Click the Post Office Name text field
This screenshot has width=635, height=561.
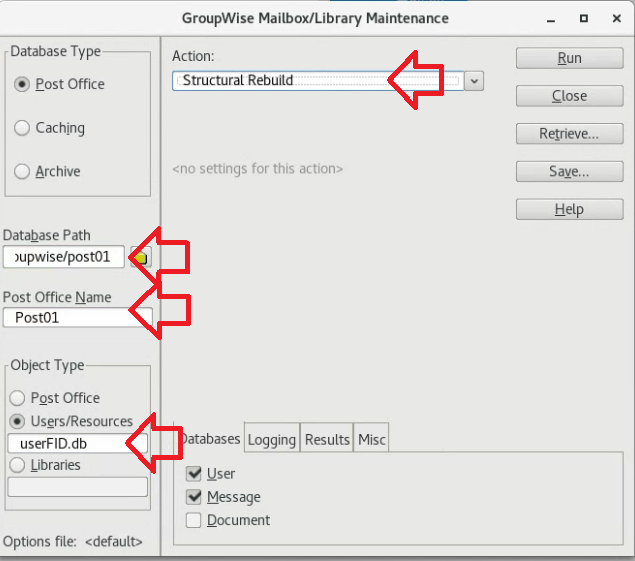click(70, 319)
